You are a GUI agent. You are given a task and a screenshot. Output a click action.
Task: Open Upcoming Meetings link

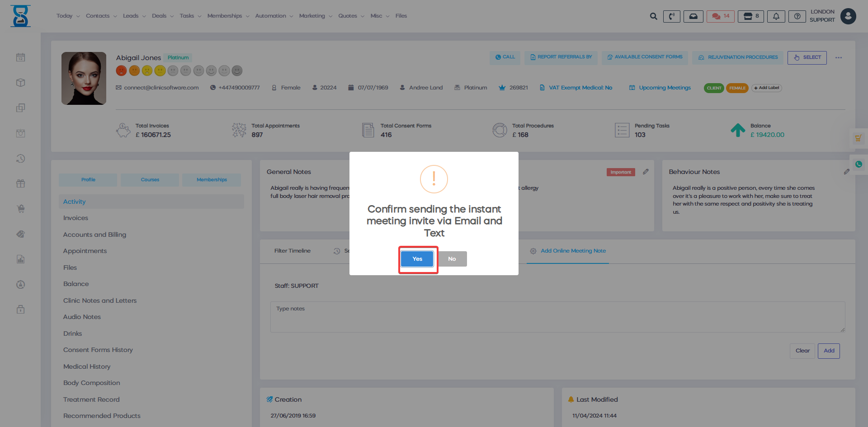(665, 88)
